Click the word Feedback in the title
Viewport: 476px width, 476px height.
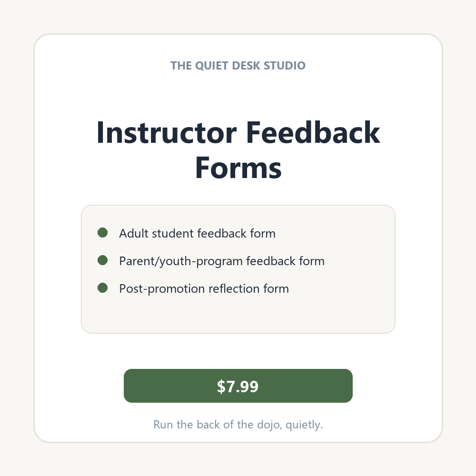point(313,132)
